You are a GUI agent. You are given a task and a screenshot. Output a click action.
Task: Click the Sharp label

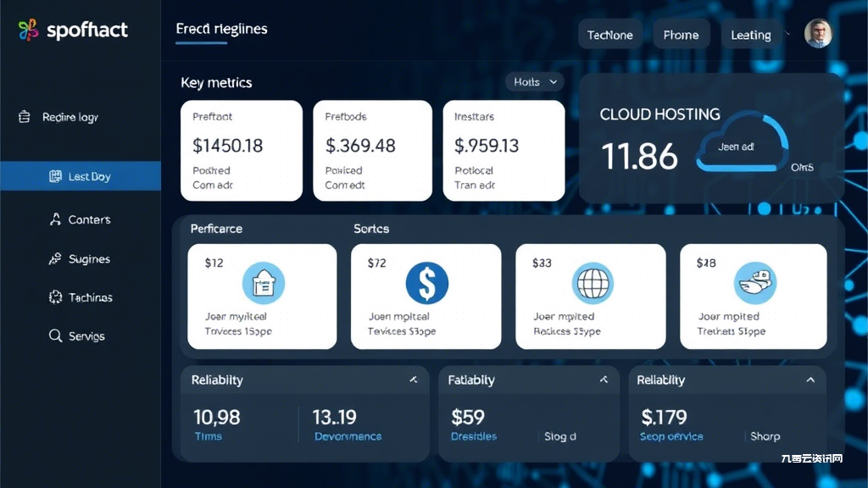click(765, 436)
